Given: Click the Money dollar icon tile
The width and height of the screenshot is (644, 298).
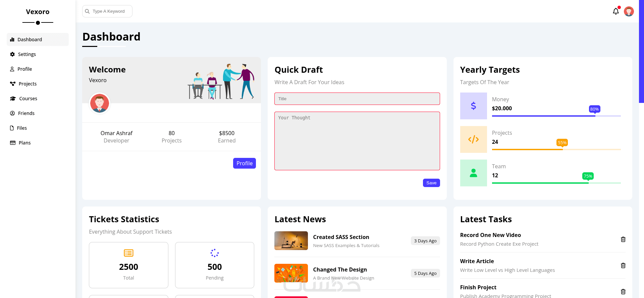Looking at the screenshot, I should [x=473, y=106].
